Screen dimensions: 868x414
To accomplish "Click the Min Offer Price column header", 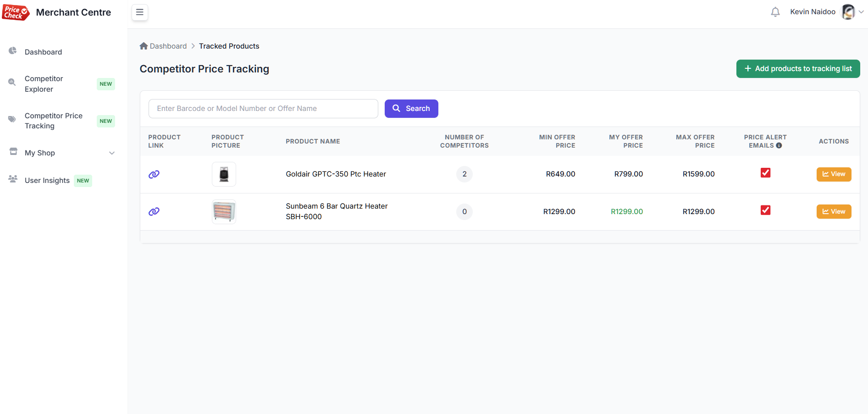I will click(x=557, y=141).
